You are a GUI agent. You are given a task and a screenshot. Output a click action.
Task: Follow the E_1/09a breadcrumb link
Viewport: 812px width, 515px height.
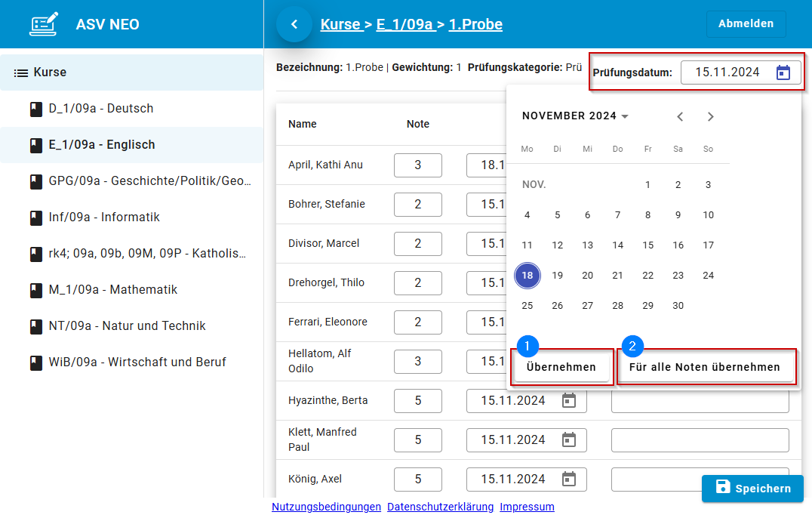point(404,24)
